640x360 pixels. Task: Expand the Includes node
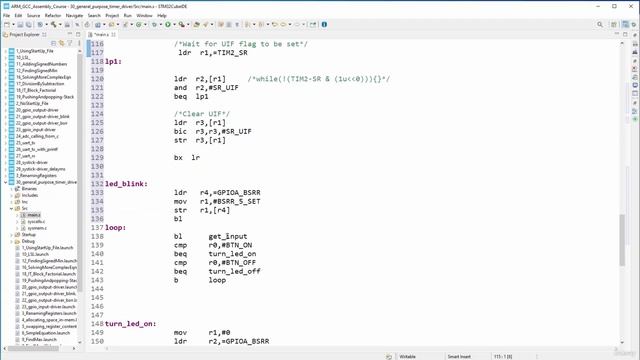point(11,195)
